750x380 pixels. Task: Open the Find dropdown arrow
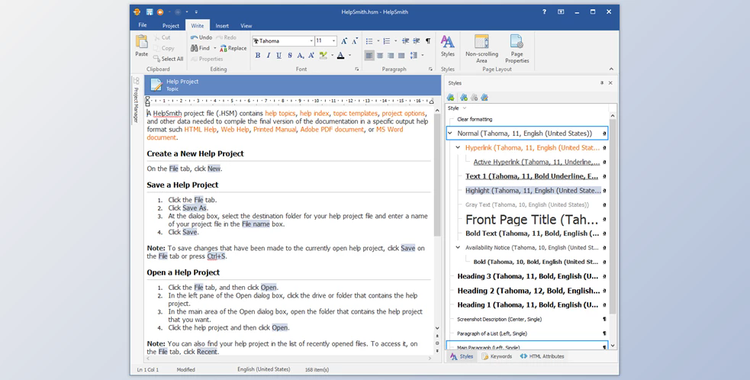click(215, 48)
